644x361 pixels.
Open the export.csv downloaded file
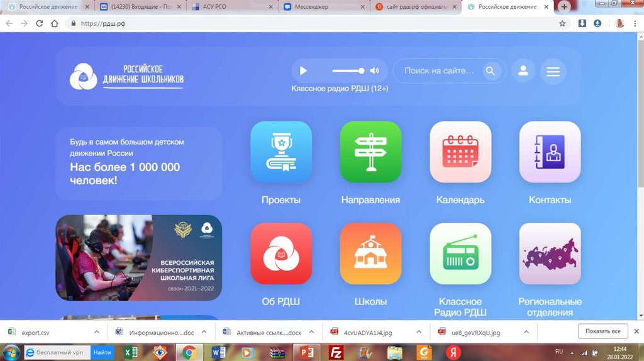point(35,332)
